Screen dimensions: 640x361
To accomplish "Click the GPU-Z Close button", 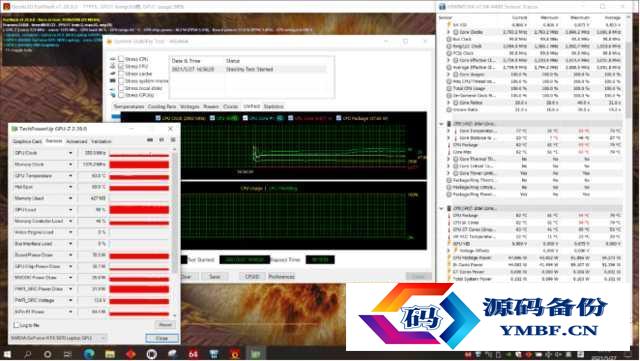I will (x=162, y=338).
